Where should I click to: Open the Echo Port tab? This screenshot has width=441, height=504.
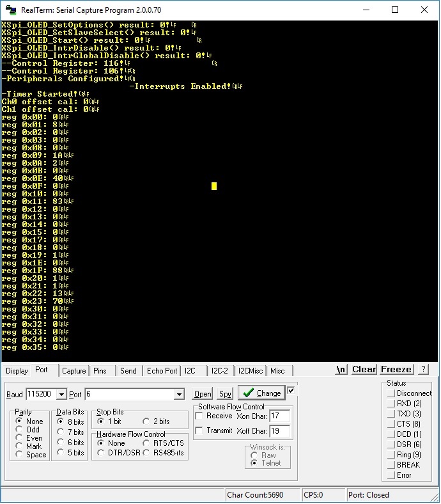coord(162,371)
